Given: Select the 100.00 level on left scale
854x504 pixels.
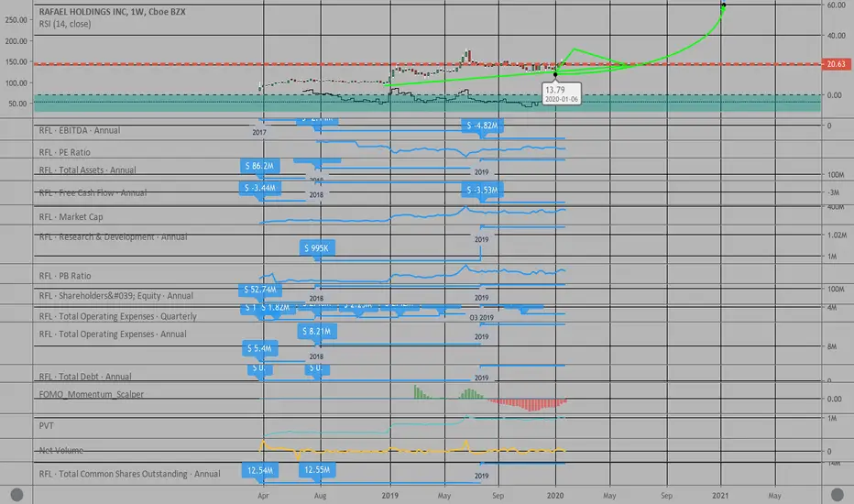Looking at the screenshot, I should point(16,82).
